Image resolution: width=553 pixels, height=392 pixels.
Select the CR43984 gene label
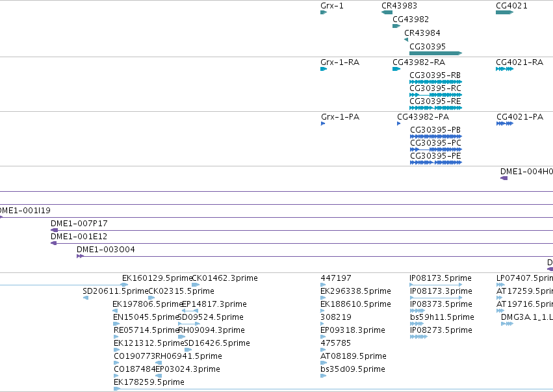(422, 33)
